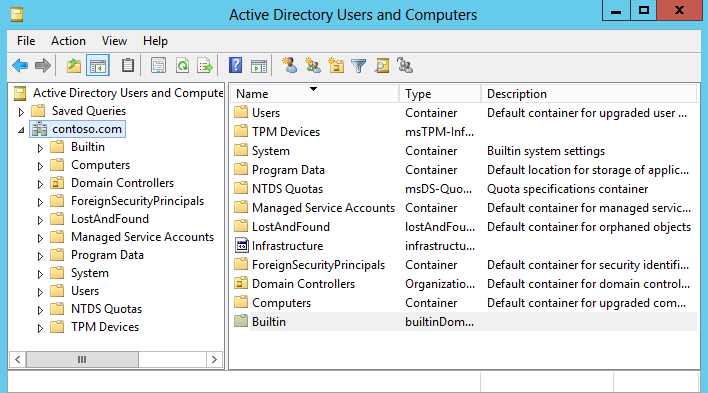Image resolution: width=708 pixels, height=393 pixels.
Task: Open Properties using the toolbar sheet icon
Action: pos(158,66)
